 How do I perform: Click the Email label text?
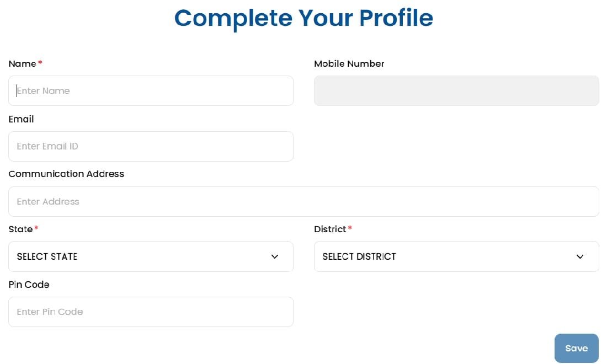click(x=21, y=119)
